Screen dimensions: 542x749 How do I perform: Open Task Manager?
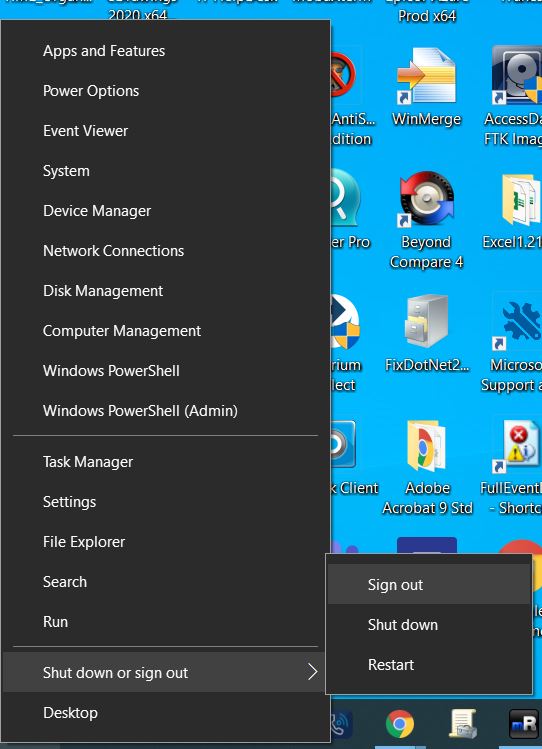coord(165,462)
